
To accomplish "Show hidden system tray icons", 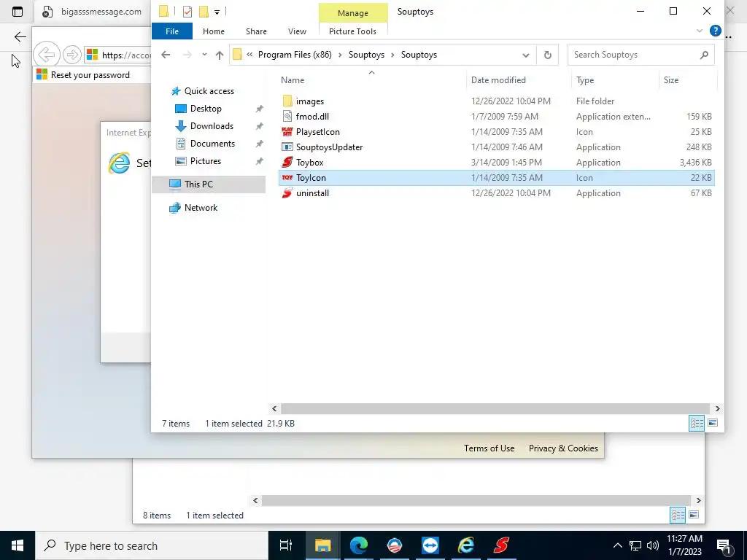I will click(x=617, y=545).
